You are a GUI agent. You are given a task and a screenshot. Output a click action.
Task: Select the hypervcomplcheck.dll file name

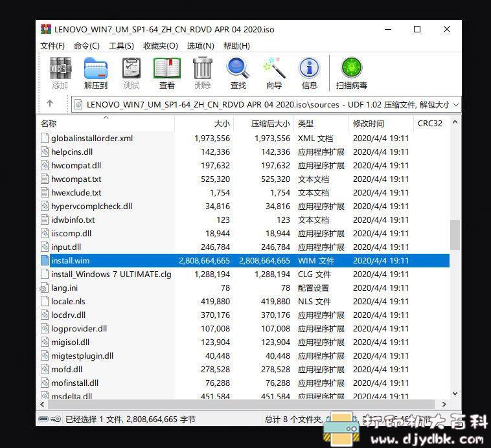(91, 207)
